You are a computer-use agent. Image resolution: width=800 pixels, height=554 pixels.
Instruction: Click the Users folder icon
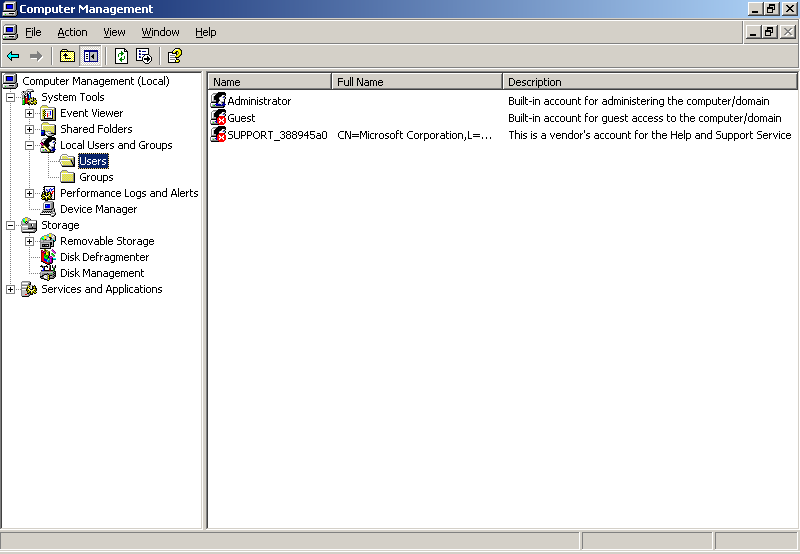click(67, 161)
